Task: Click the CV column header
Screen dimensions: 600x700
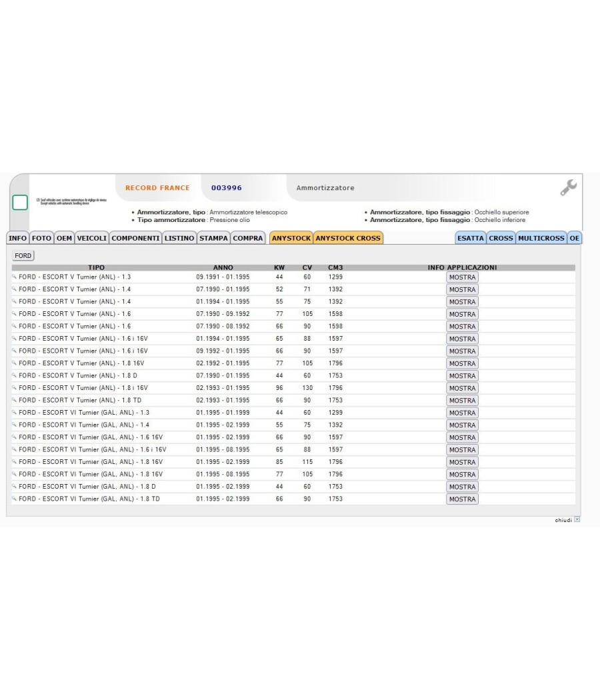Action: point(307,267)
